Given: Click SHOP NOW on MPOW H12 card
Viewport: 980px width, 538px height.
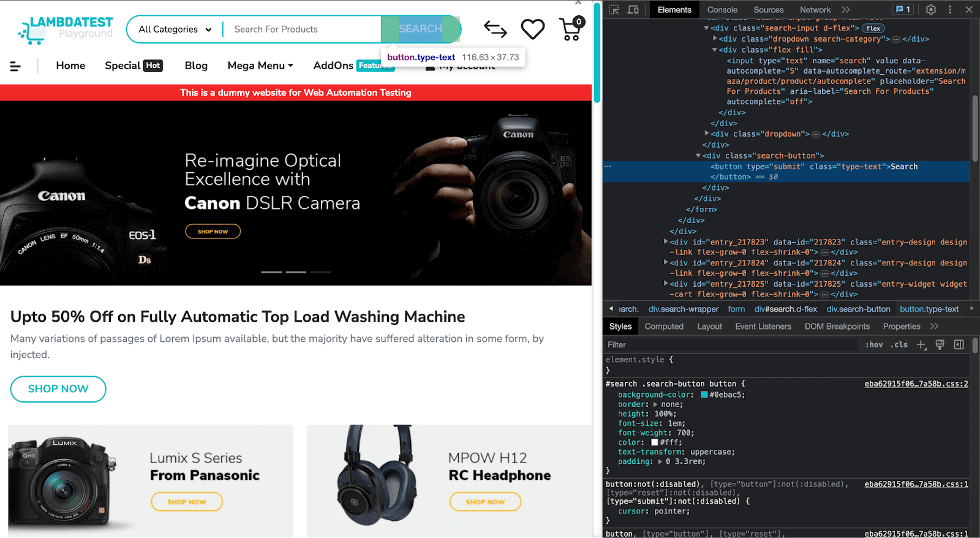Looking at the screenshot, I should click(485, 502).
